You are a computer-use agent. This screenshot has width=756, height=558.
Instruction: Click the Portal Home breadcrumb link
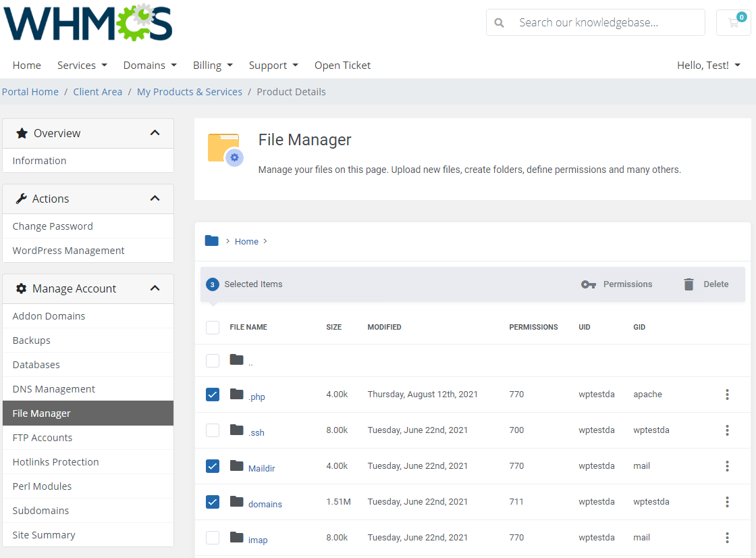pos(30,92)
